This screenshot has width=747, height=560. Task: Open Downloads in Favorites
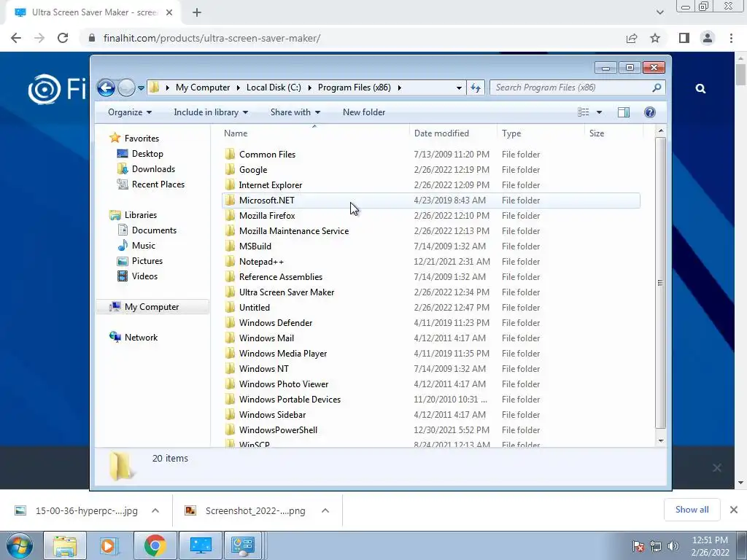coord(153,169)
